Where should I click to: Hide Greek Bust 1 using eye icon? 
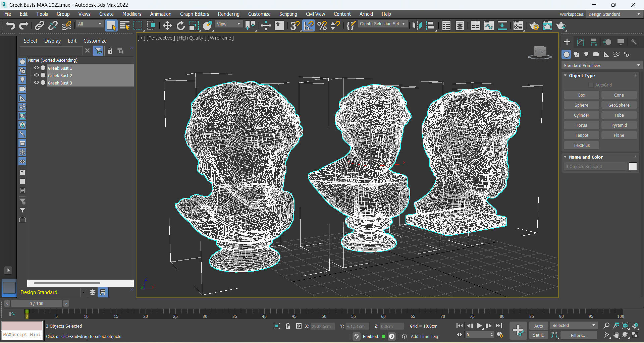tap(36, 68)
